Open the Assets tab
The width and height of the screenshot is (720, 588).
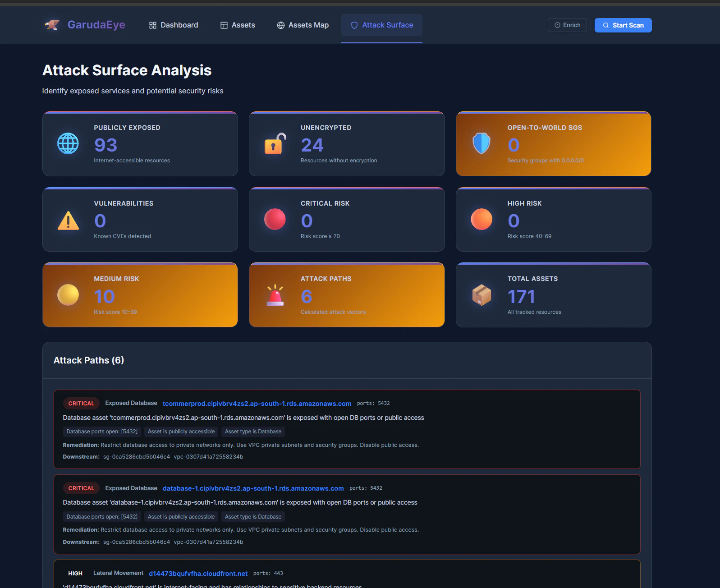(238, 25)
